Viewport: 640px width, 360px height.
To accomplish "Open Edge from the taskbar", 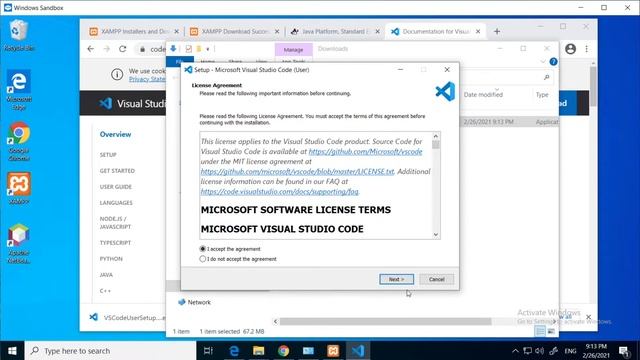I will coord(234,351).
